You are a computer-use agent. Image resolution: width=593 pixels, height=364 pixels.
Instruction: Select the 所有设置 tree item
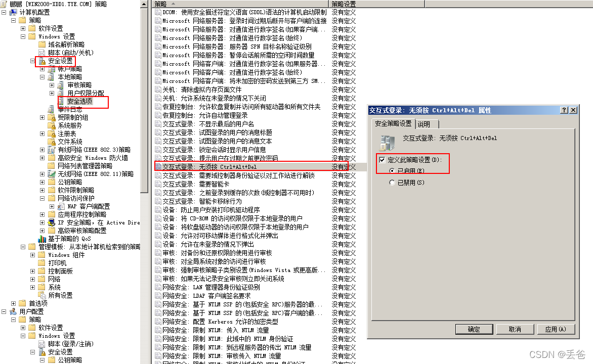(61, 295)
